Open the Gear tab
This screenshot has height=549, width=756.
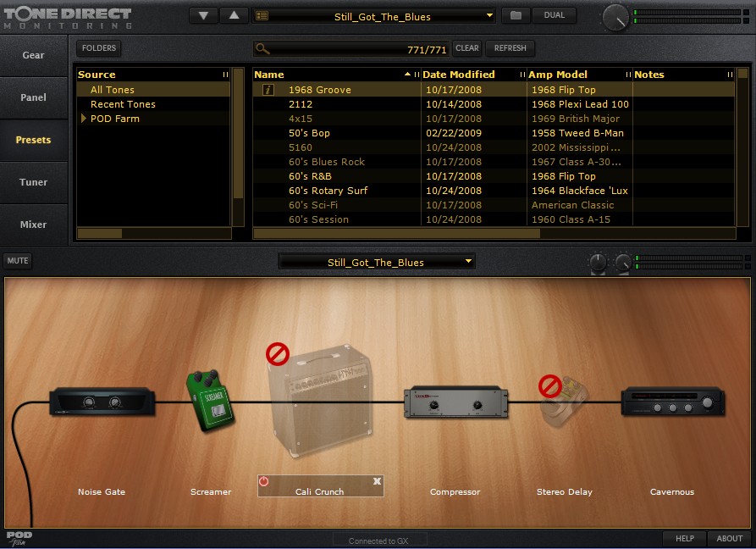pos(33,55)
